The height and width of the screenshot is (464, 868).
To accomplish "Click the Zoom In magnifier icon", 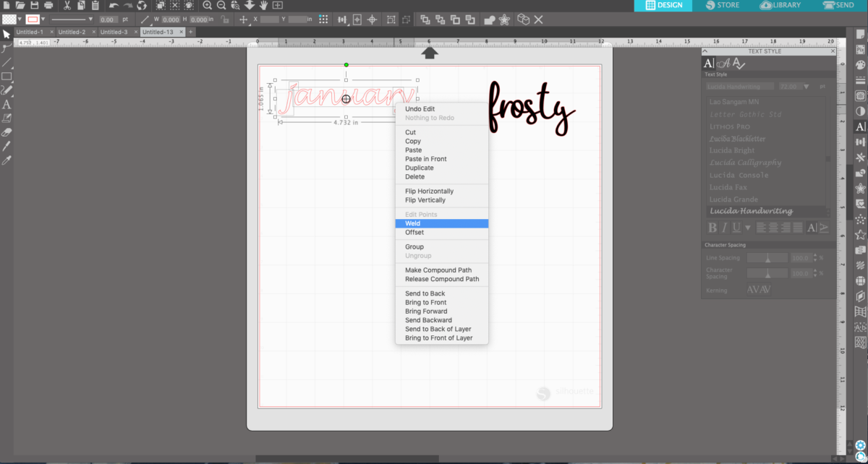I will pos(207,5).
